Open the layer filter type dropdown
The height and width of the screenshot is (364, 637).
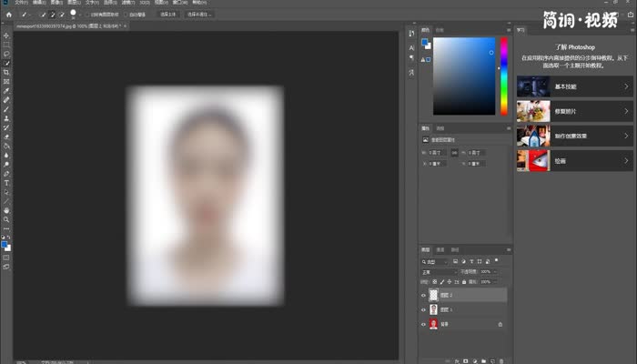437,261
